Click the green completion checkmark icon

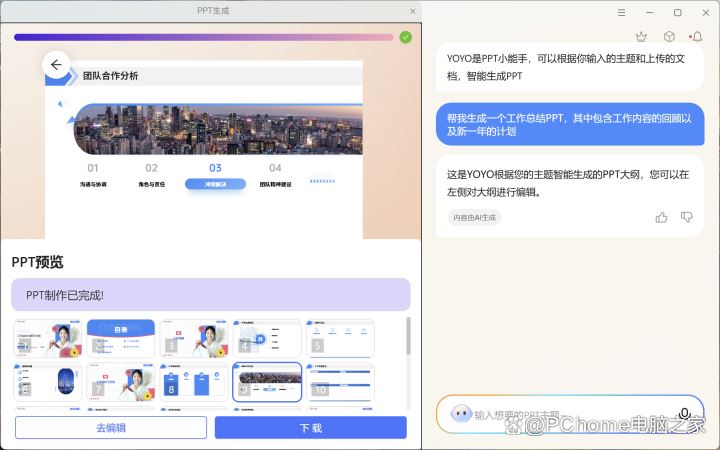[405, 37]
